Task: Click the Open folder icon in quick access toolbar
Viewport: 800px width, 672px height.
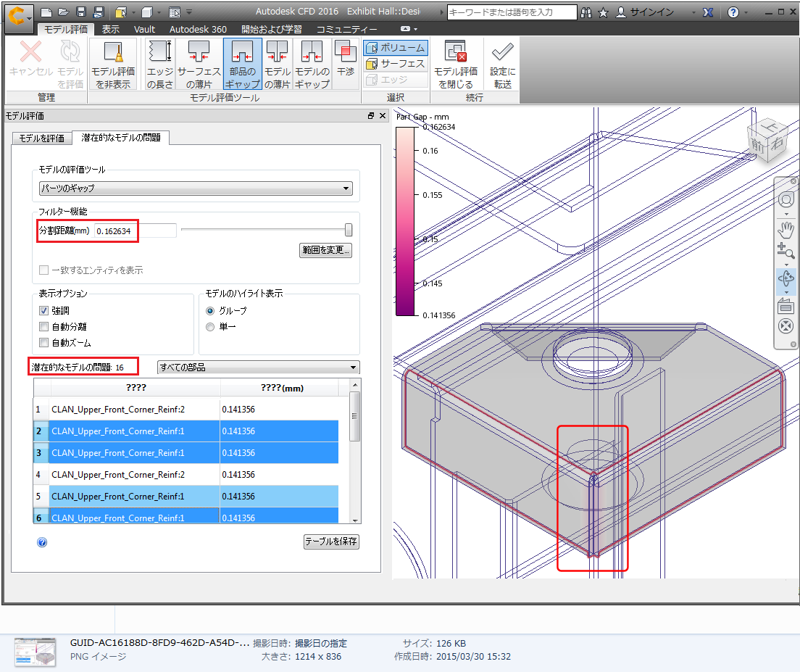Action: point(64,12)
